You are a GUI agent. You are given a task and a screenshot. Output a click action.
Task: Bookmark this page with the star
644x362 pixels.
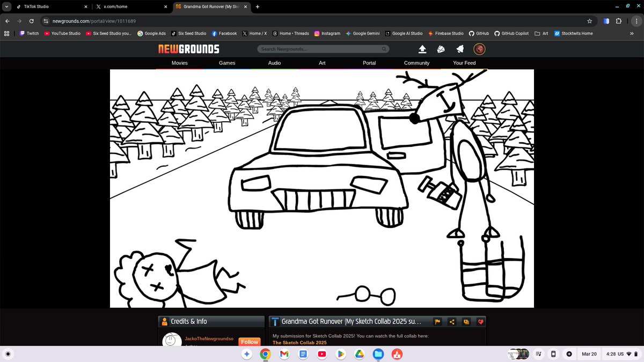(590, 21)
